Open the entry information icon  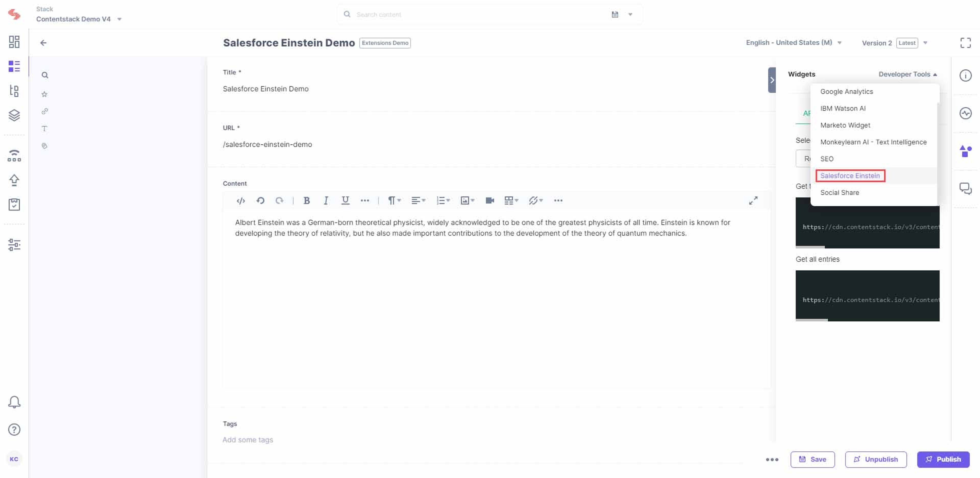click(965, 75)
